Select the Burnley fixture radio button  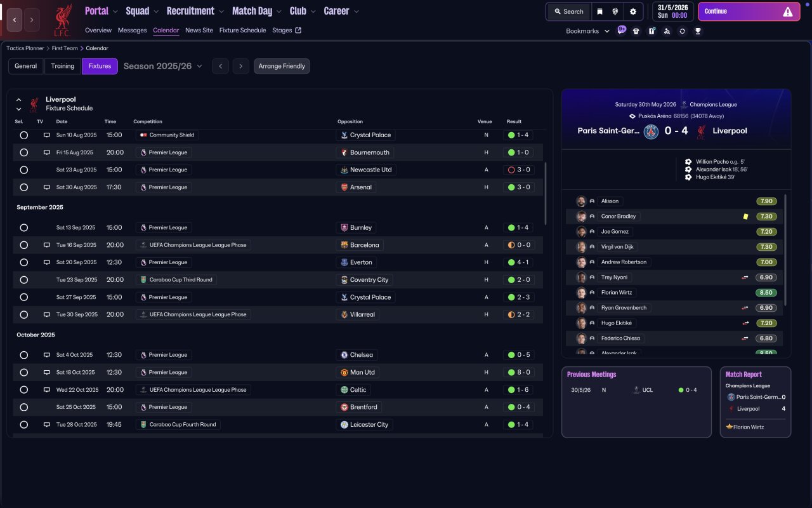[24, 227]
